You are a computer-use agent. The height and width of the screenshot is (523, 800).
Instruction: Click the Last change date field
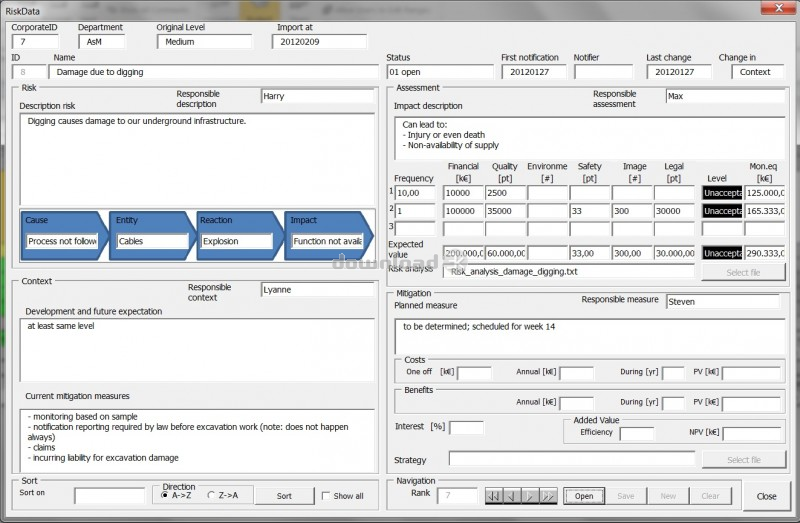tap(679, 72)
